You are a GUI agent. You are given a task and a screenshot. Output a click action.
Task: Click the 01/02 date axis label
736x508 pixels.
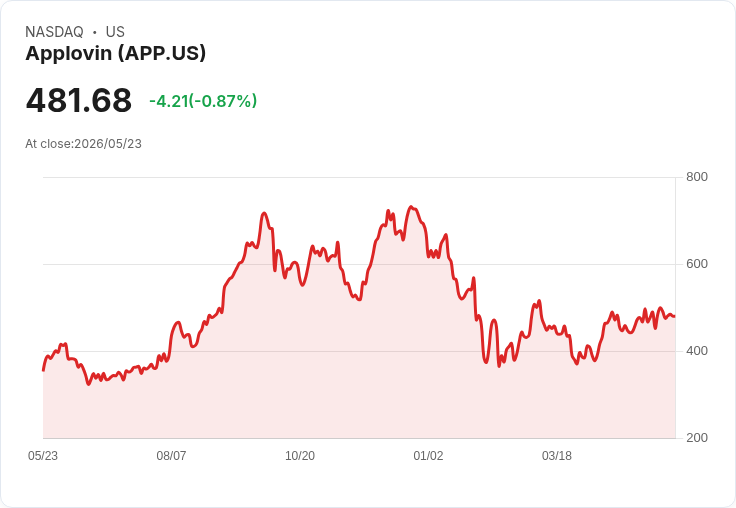pos(428,456)
